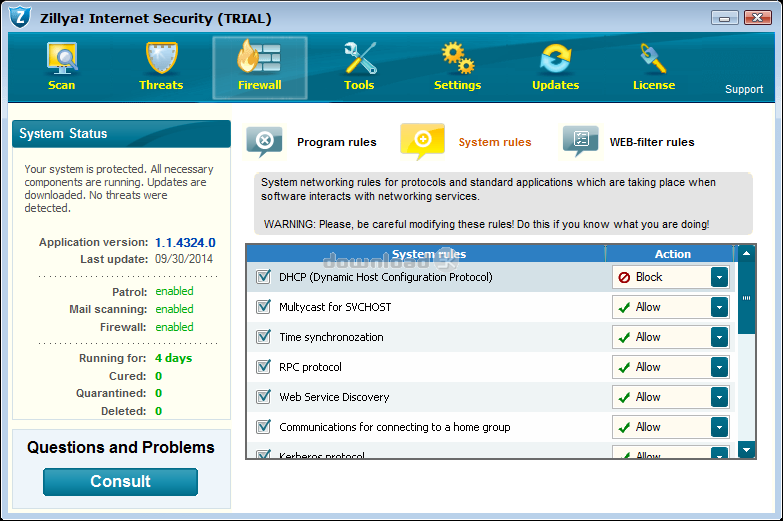Image resolution: width=783 pixels, height=521 pixels.
Task: Select the Multycast for SVCHOST row text
Action: [335, 307]
